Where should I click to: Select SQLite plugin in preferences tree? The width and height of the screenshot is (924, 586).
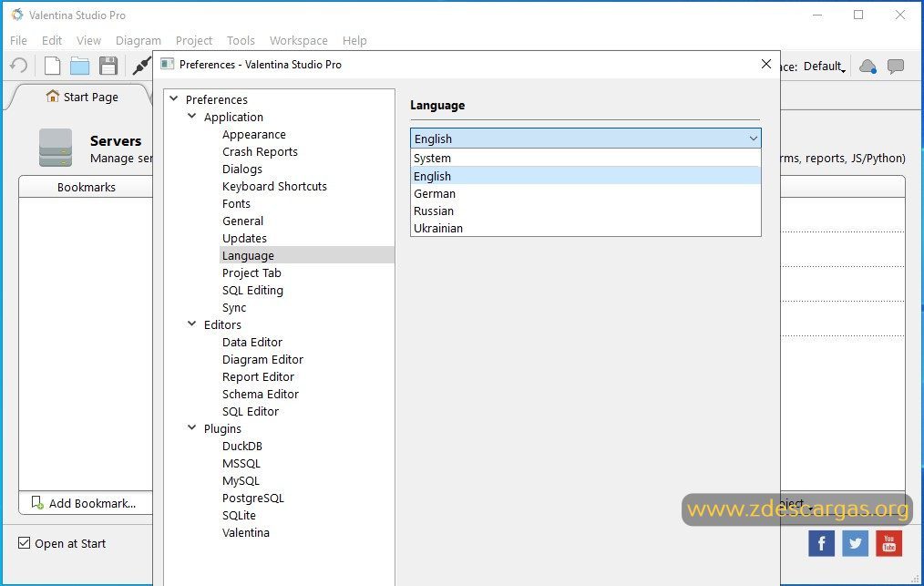[239, 515]
